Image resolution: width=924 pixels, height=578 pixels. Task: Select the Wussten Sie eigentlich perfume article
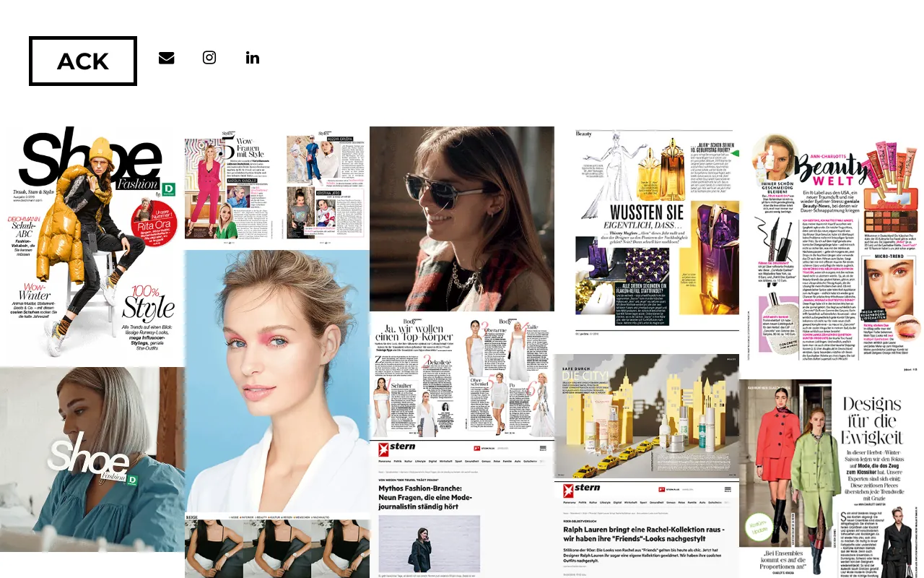(647, 241)
